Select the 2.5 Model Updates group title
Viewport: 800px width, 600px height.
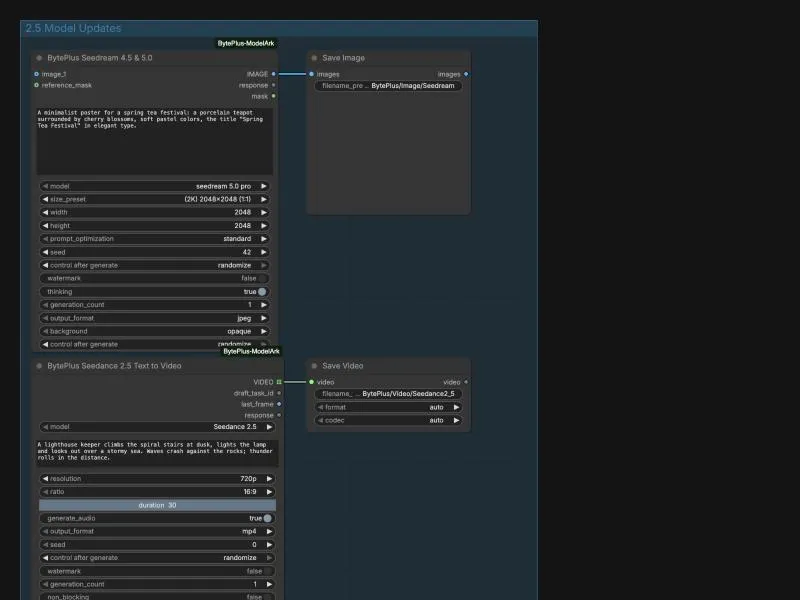[73, 28]
